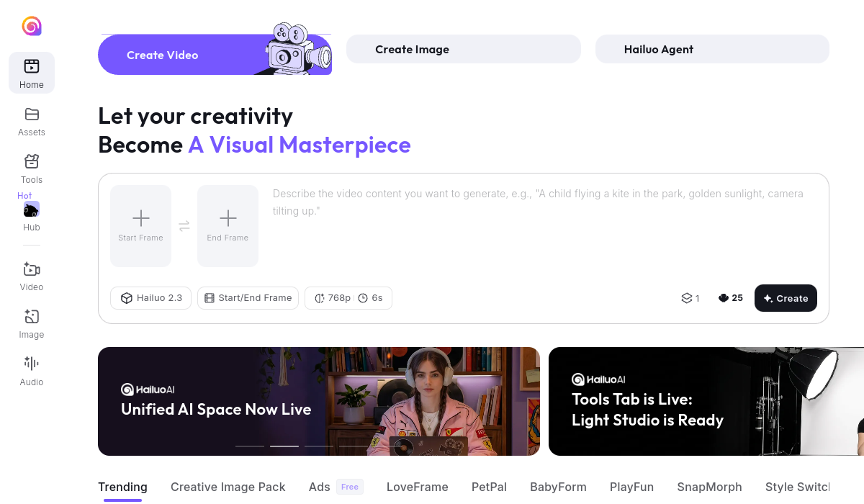Open the Tools Tab is Live banner
Image resolution: width=864 pixels, height=504 pixels.
[x=706, y=401]
